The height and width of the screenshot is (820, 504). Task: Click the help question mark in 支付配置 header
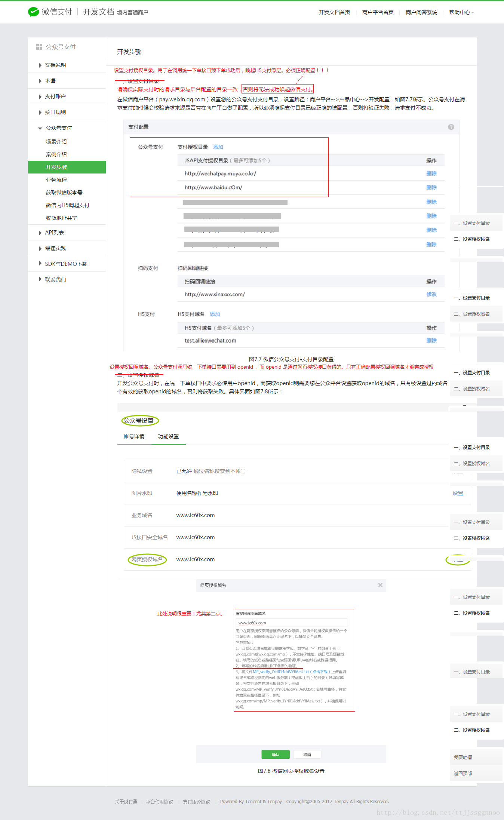pyautogui.click(x=451, y=127)
